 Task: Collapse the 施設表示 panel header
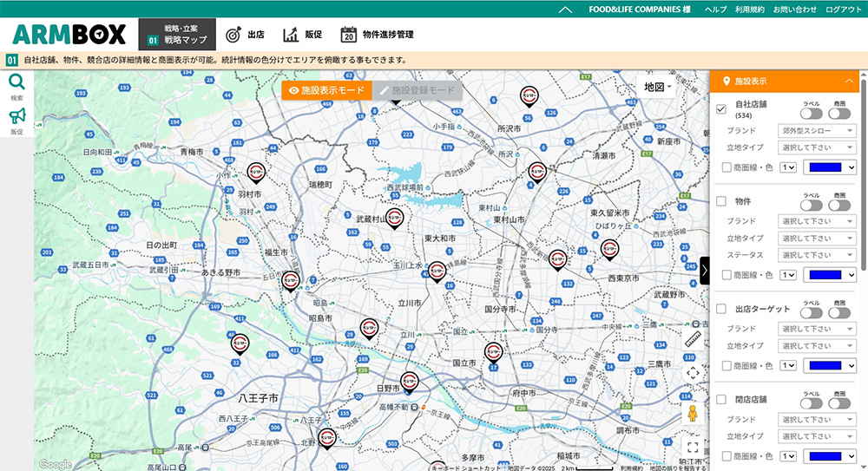(x=849, y=81)
